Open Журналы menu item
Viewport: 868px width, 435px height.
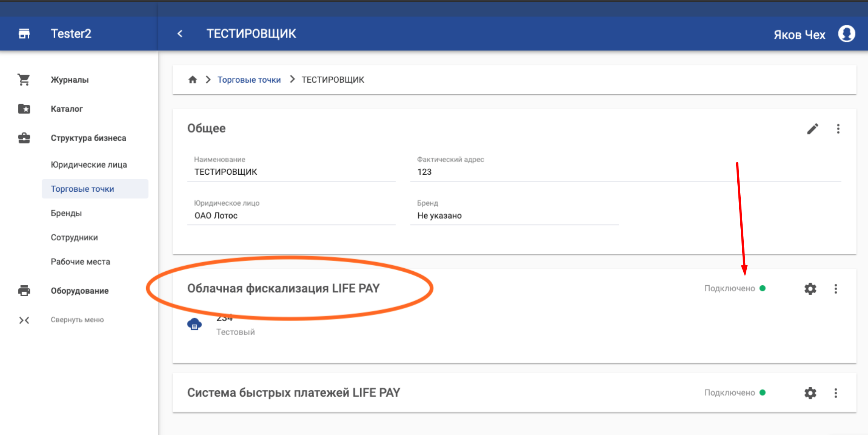70,80
